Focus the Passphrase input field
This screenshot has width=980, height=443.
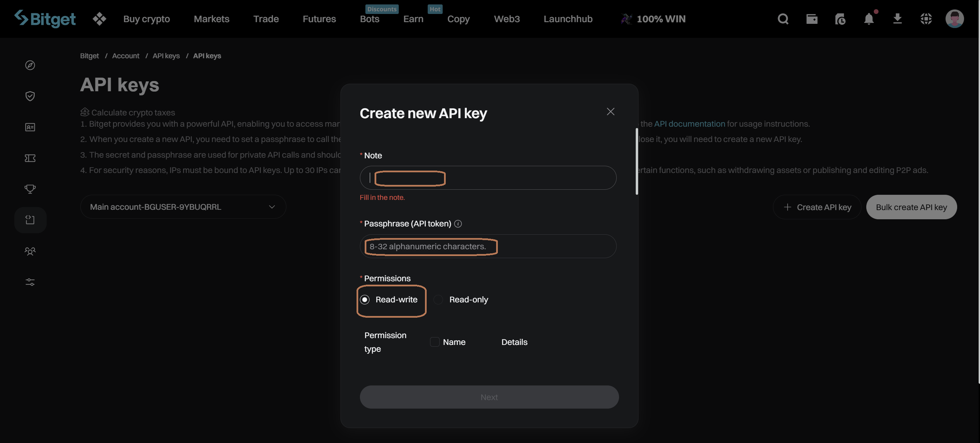coord(488,247)
